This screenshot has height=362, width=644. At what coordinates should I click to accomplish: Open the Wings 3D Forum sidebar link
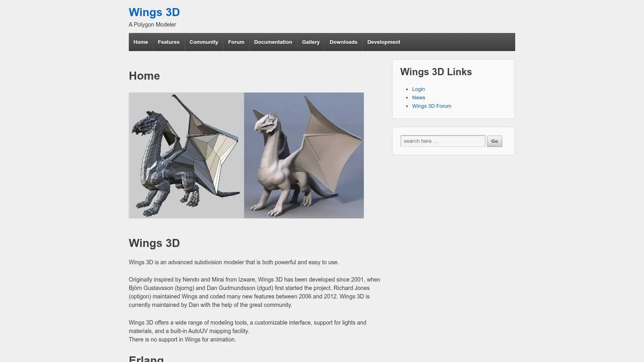click(x=431, y=106)
